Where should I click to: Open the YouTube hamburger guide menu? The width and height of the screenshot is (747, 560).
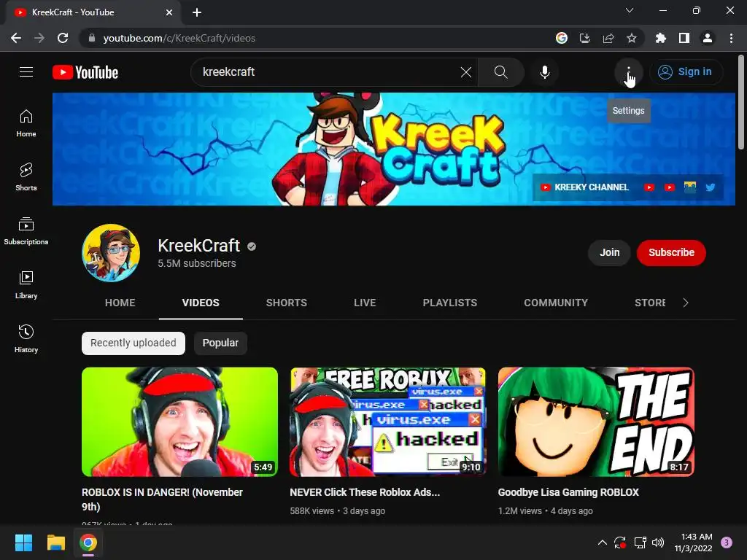(x=26, y=72)
